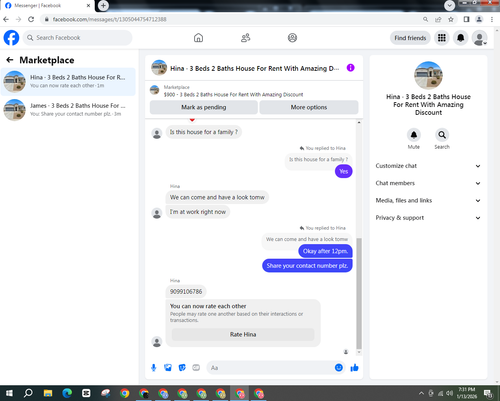Open the Facebook logo home link
Image resolution: width=500 pixels, height=401 pixels.
tap(11, 38)
